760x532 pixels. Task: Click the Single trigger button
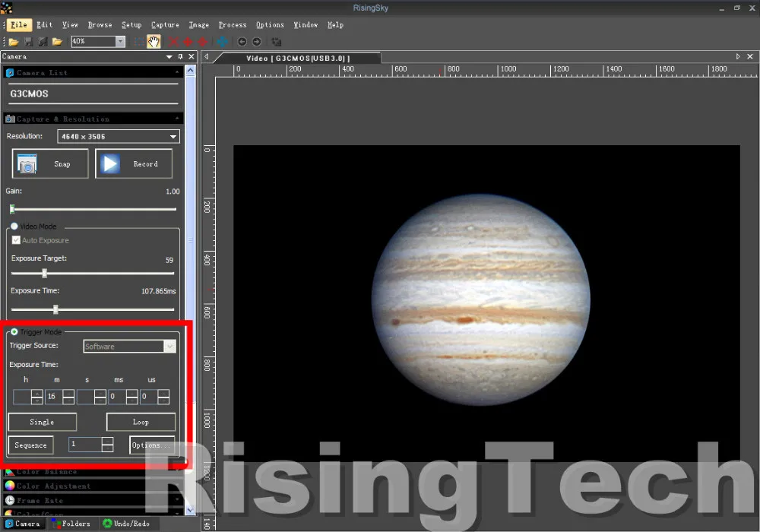[42, 422]
